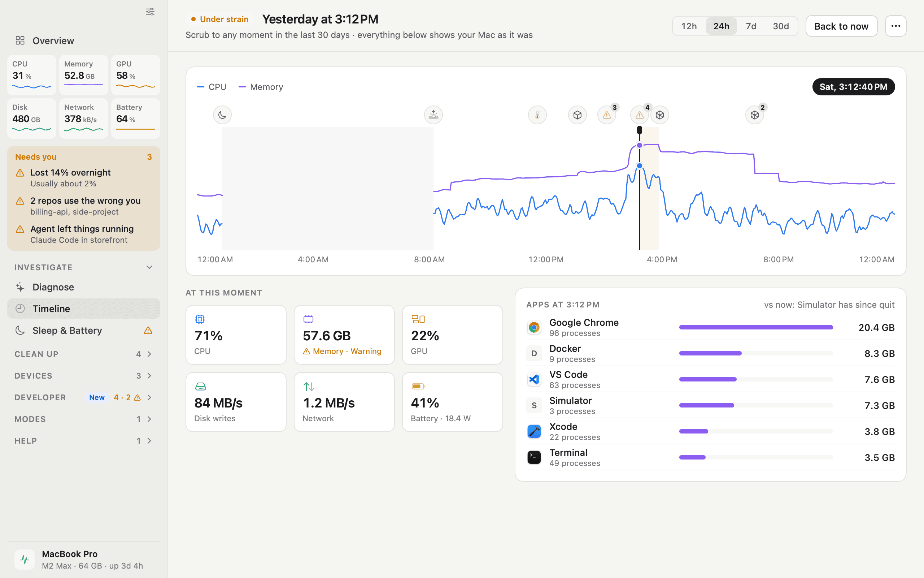The height and width of the screenshot is (578, 924).
Task: Open Timeline in the sidebar
Action: tap(84, 309)
